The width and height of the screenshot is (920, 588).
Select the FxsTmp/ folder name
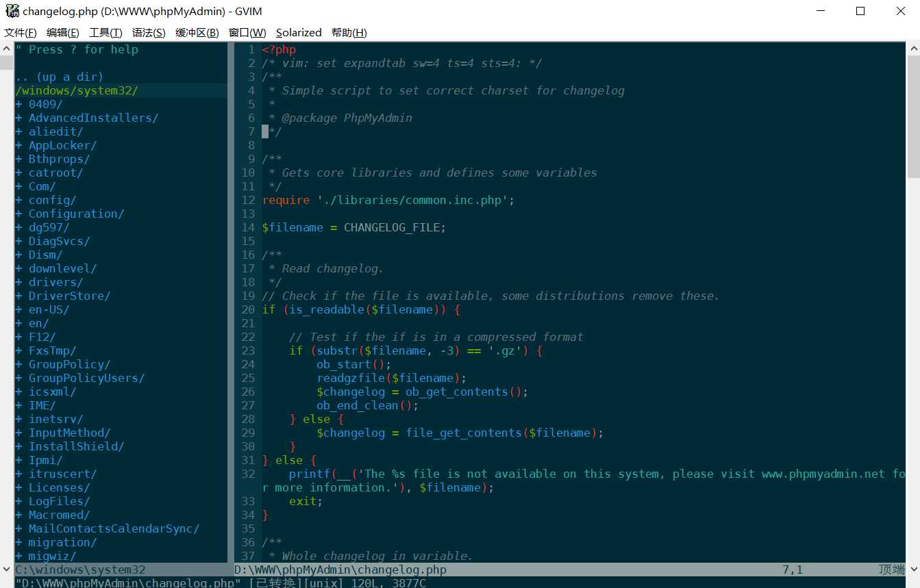(x=52, y=350)
